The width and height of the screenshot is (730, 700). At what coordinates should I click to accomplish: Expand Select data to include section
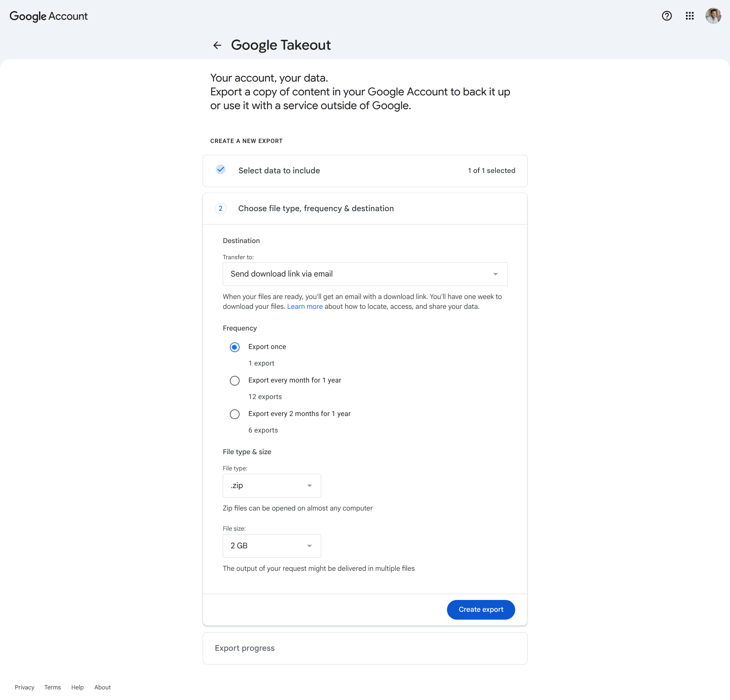tap(365, 171)
